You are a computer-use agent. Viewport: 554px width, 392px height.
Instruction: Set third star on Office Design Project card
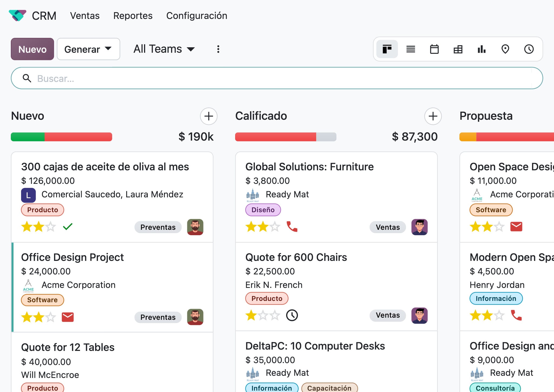[51, 317]
